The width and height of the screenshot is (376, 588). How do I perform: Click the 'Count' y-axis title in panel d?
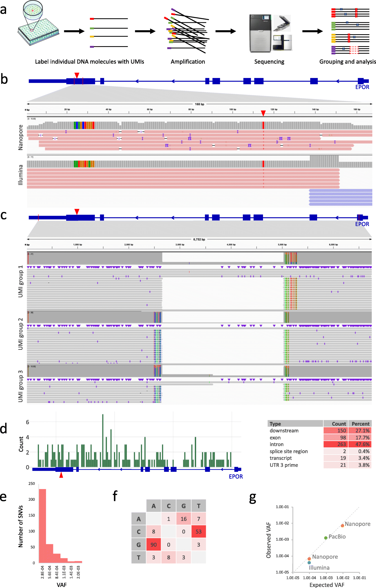[x=21, y=444]
